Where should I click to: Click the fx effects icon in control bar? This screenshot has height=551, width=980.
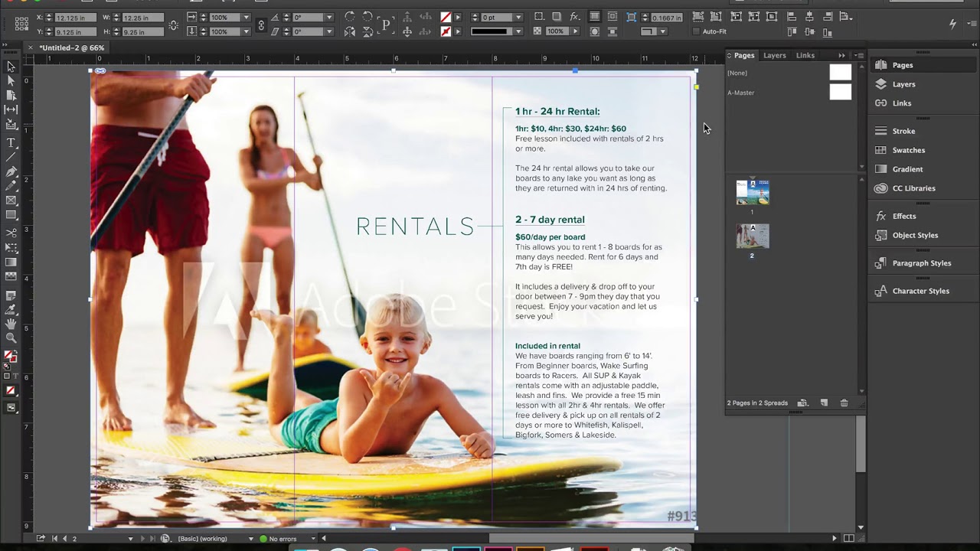tap(575, 16)
